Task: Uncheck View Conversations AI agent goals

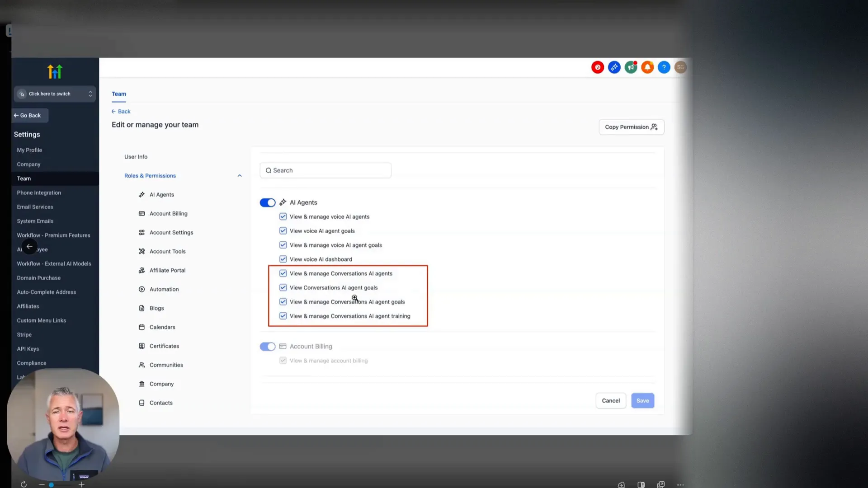Action: coord(283,287)
